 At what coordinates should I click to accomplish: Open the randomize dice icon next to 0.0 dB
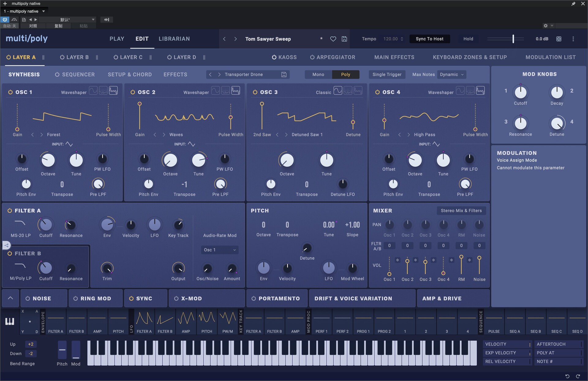[559, 39]
